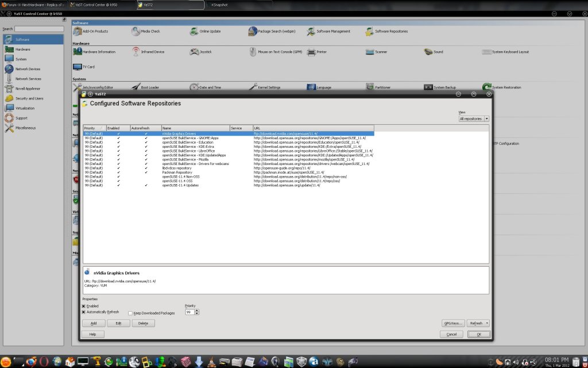Sort by the Enabled column header
This screenshot has height=368, width=588.
(118, 128)
